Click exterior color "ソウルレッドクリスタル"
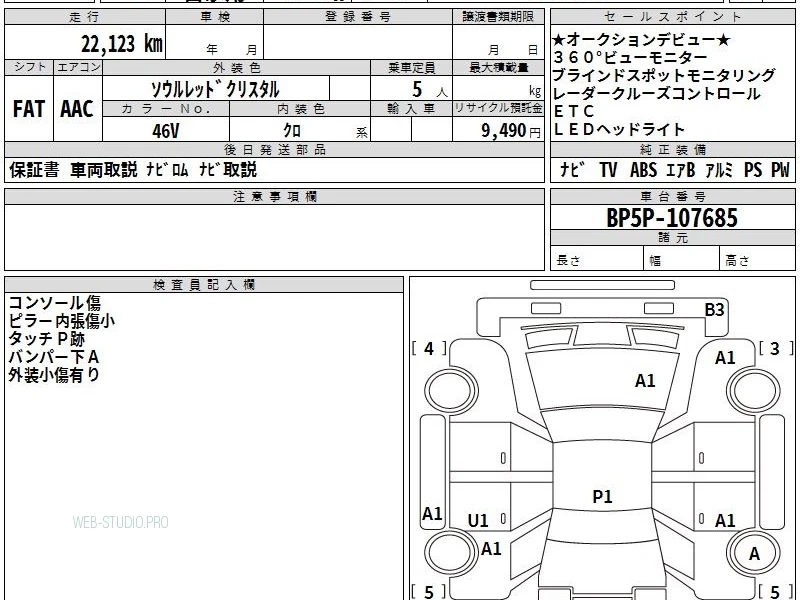This screenshot has height=600, width=800. click(215, 90)
